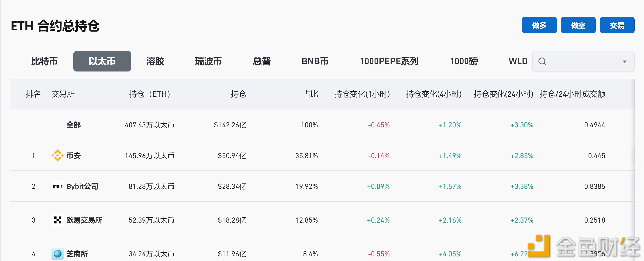Sort by 持仓/24小时成交额 column header
This screenshot has height=261, width=644.
[572, 94]
